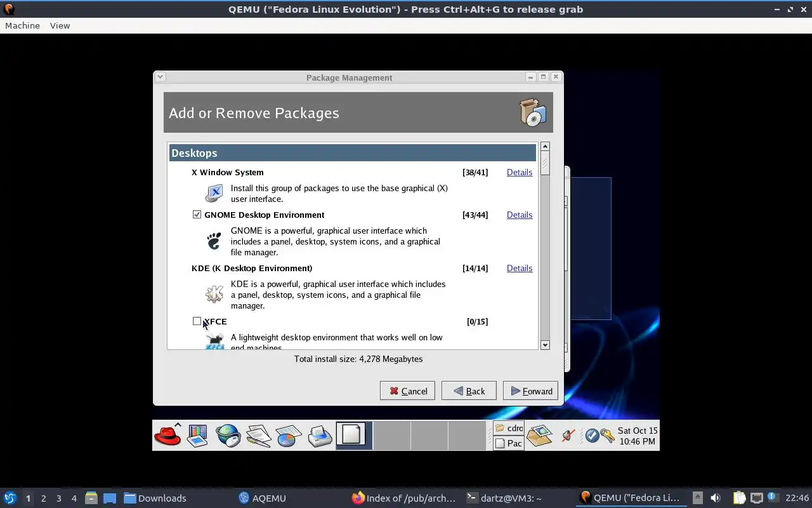Open the host clipboard tray icon
Screen dimensions: 812x508
739,498
